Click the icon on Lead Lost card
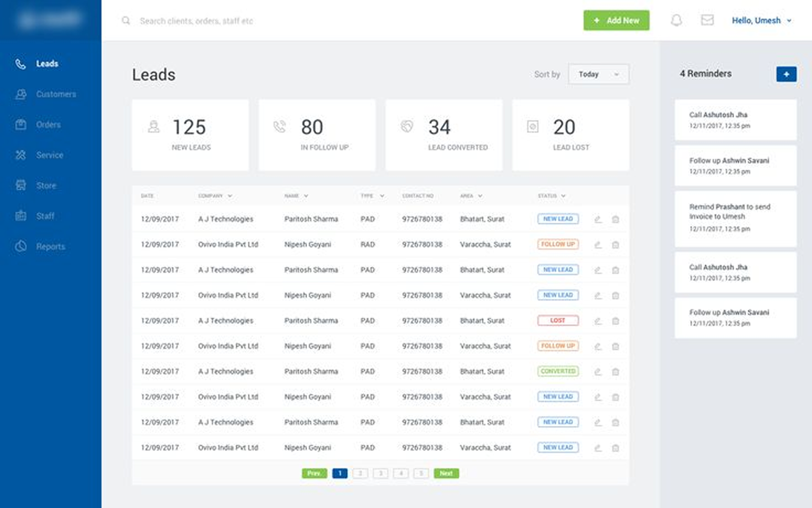812x508 pixels. point(532,126)
